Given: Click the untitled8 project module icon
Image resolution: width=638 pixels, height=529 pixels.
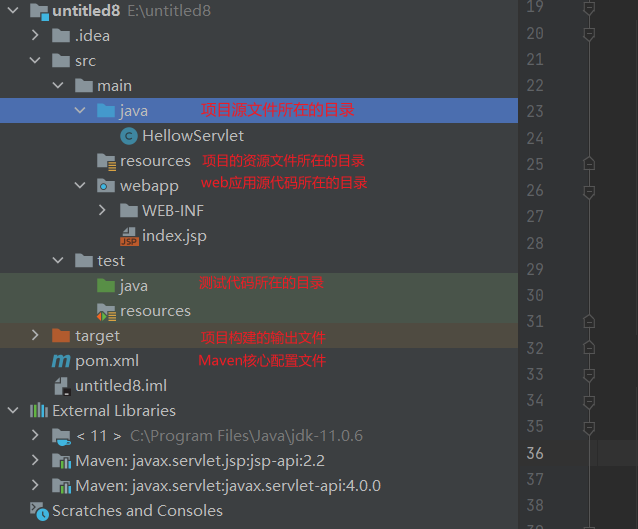Looking at the screenshot, I should click(39, 11).
